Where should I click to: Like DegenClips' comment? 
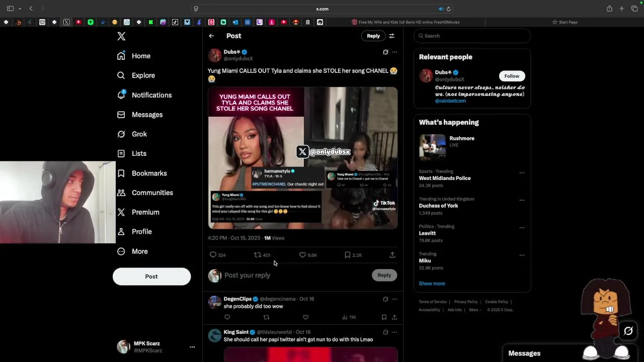[x=305, y=317]
